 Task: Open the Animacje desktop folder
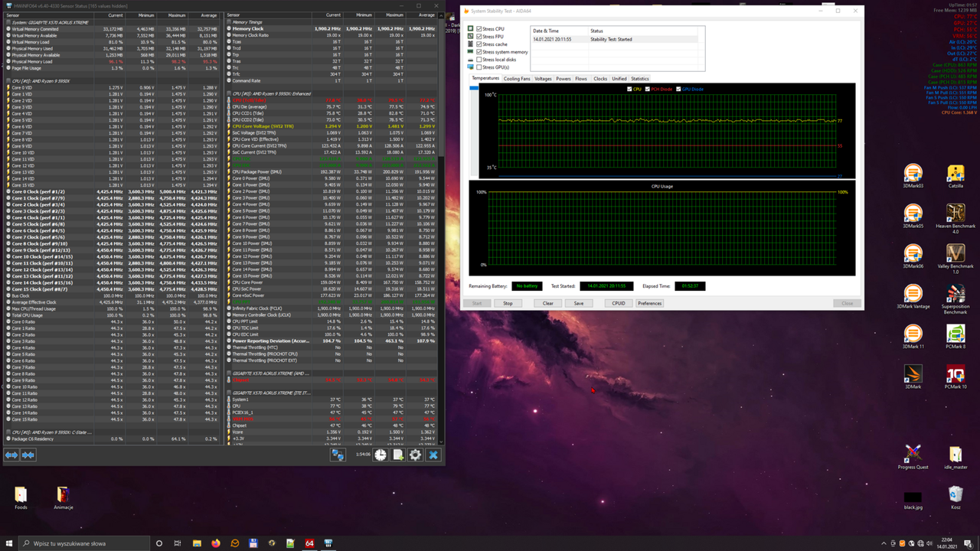pos(64,497)
